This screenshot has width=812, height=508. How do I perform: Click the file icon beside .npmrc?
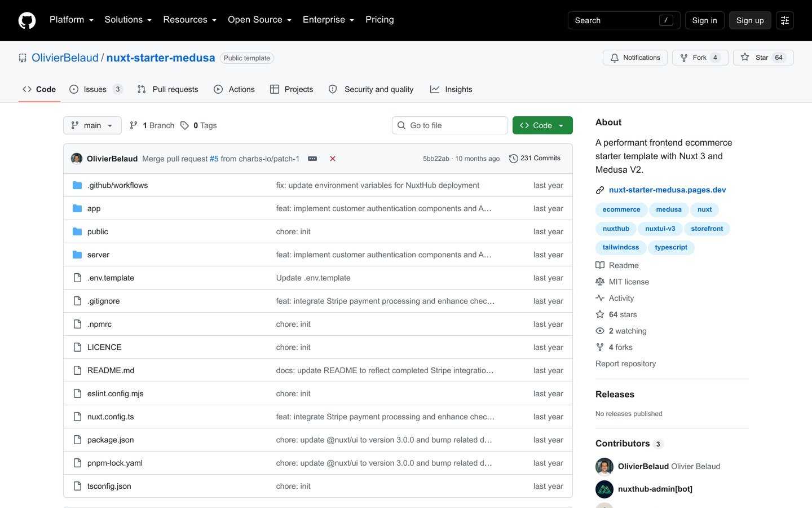click(x=77, y=324)
